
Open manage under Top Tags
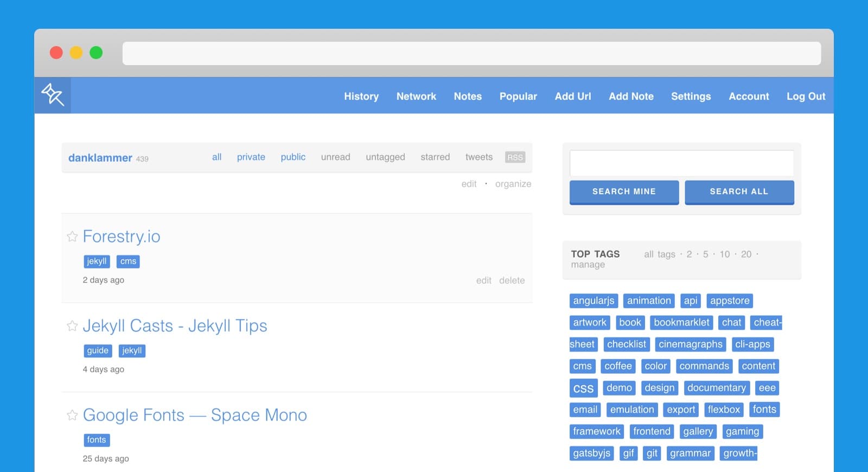pyautogui.click(x=588, y=265)
